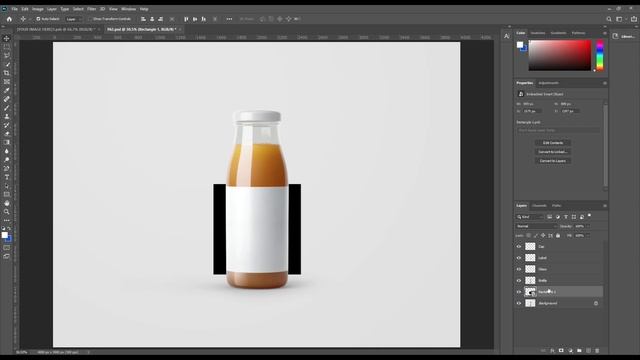
Task: Switch to the Adjustments tab
Action: click(x=549, y=83)
